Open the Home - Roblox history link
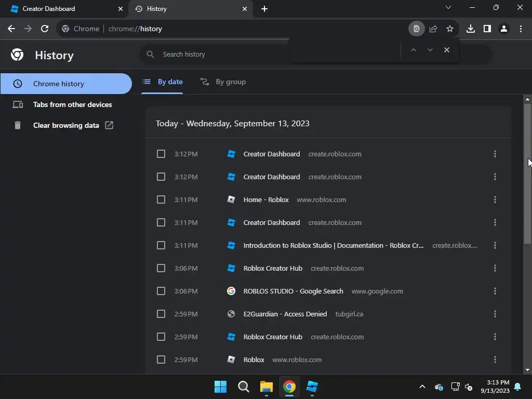The width and height of the screenshot is (532, 399). [x=266, y=200]
